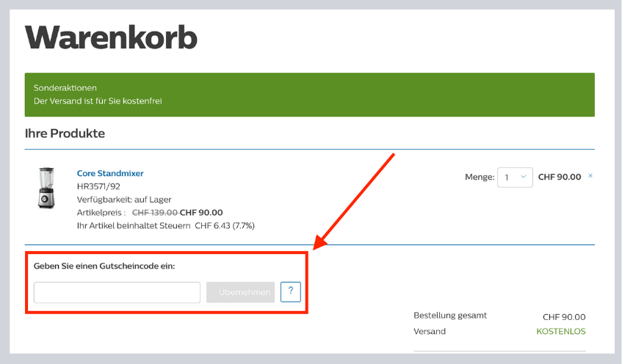Click the green Sonderaktionen banner title
This screenshot has width=622, height=364.
coord(65,88)
